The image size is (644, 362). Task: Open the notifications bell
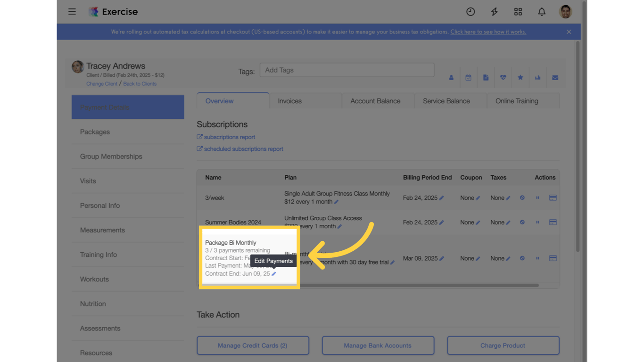coord(542,12)
